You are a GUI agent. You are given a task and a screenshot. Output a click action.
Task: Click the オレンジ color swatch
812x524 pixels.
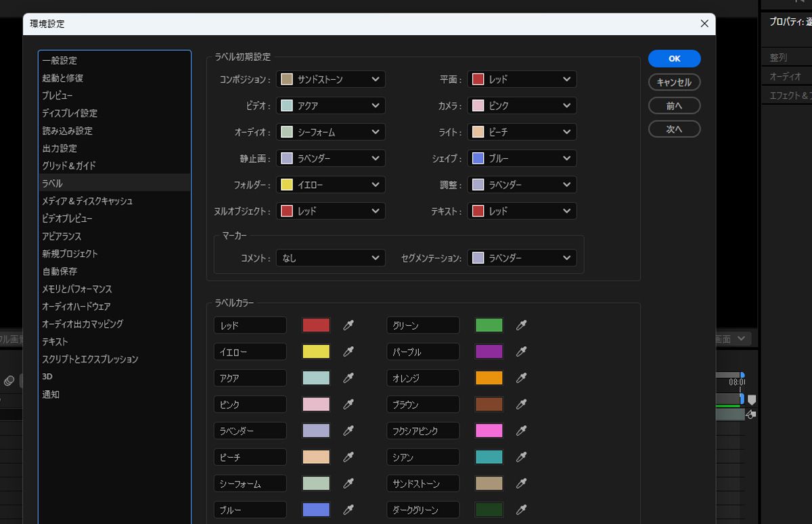click(489, 378)
